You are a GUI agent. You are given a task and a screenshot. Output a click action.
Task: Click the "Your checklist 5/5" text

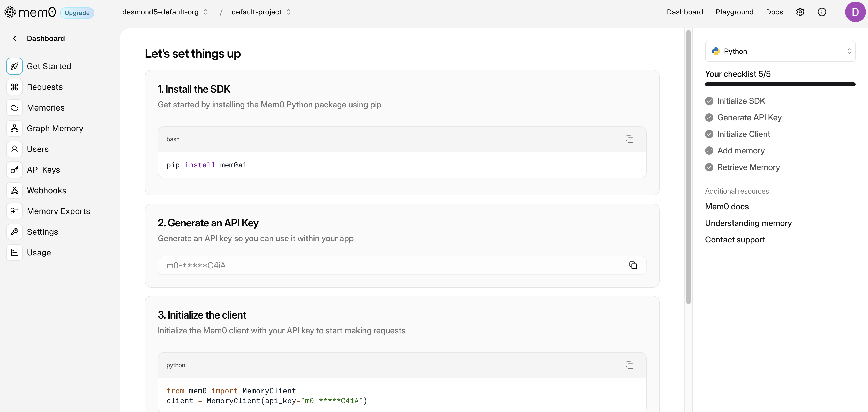[738, 74]
